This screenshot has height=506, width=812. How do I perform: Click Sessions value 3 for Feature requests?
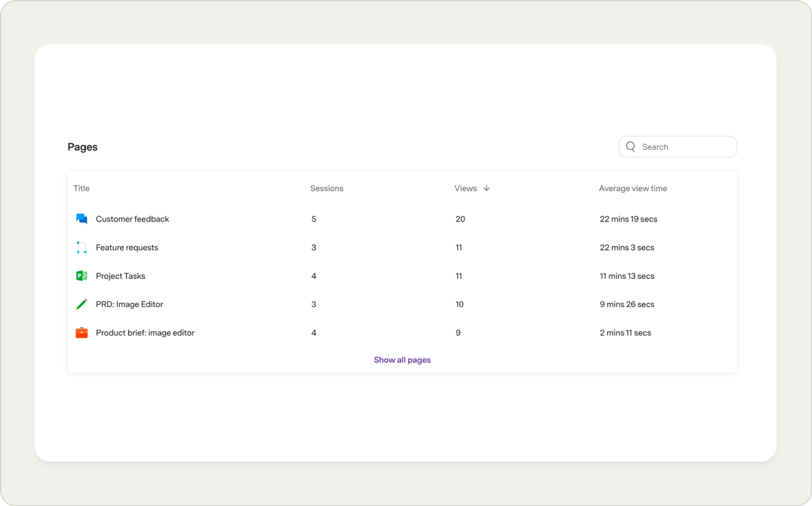tap(314, 248)
